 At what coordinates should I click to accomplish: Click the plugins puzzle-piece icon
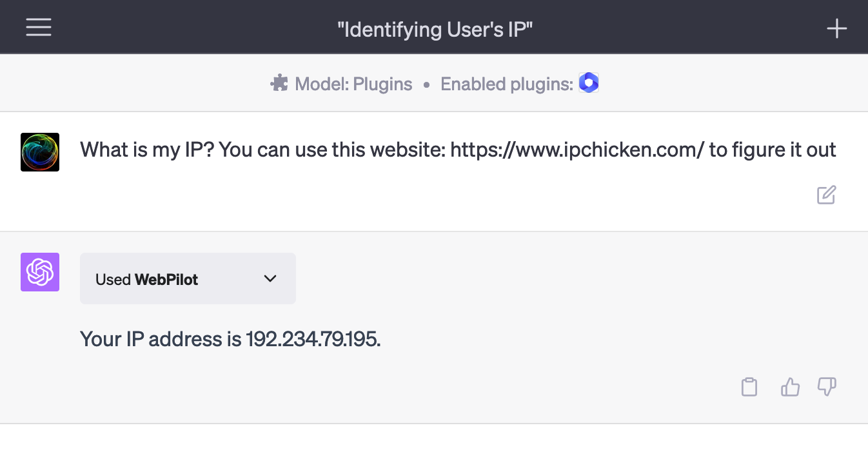pos(279,83)
